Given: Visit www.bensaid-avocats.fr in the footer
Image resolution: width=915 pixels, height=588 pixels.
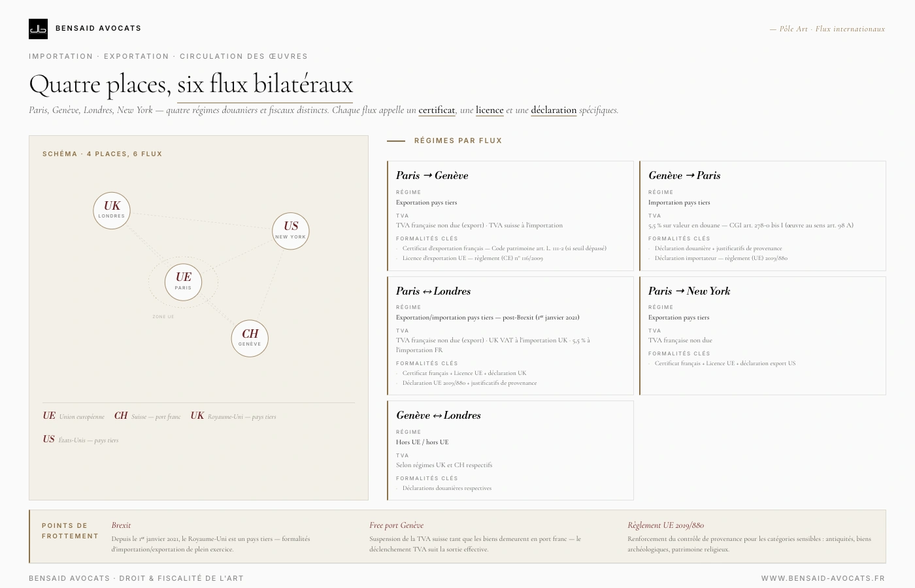Looking at the screenshot, I should [x=823, y=578].
